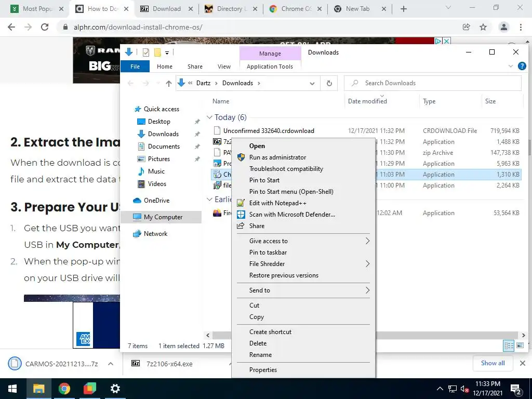Click the Explorer horizontal scrollbar right arrow
Screen dimensions: 532x399
523,335
